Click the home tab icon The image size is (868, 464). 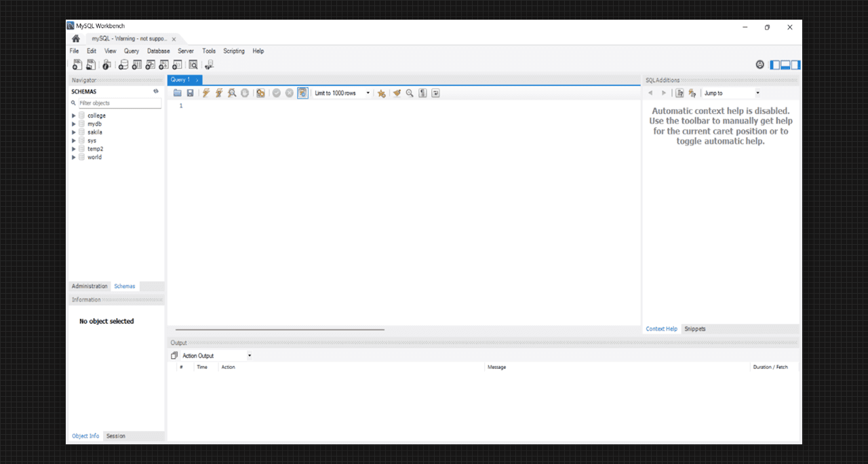coord(76,39)
